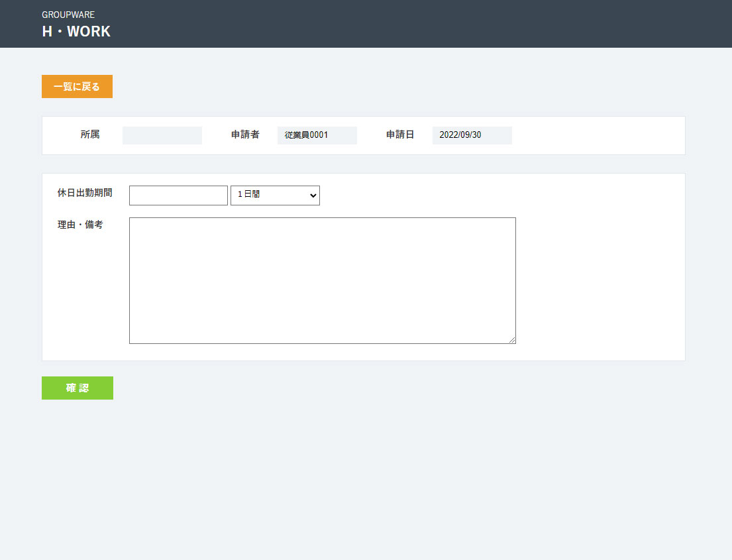Image resolution: width=732 pixels, height=560 pixels.
Task: Click the 理由・備考 label
Action: click(x=80, y=225)
